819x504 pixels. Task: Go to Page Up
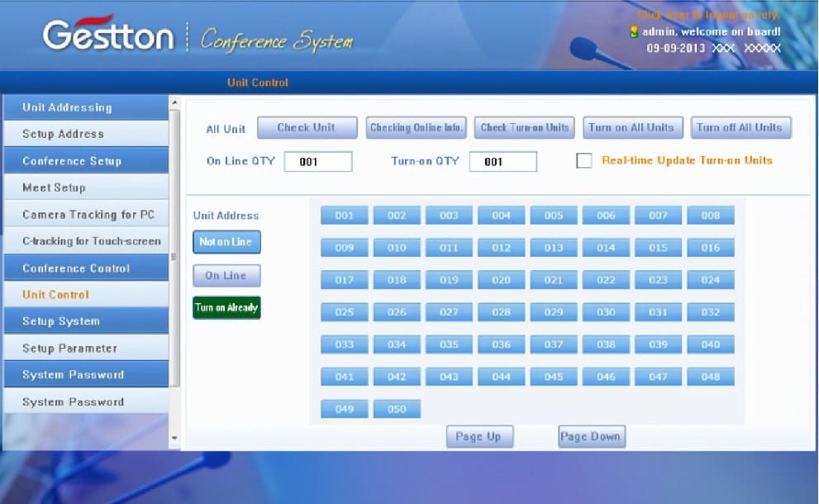(479, 436)
